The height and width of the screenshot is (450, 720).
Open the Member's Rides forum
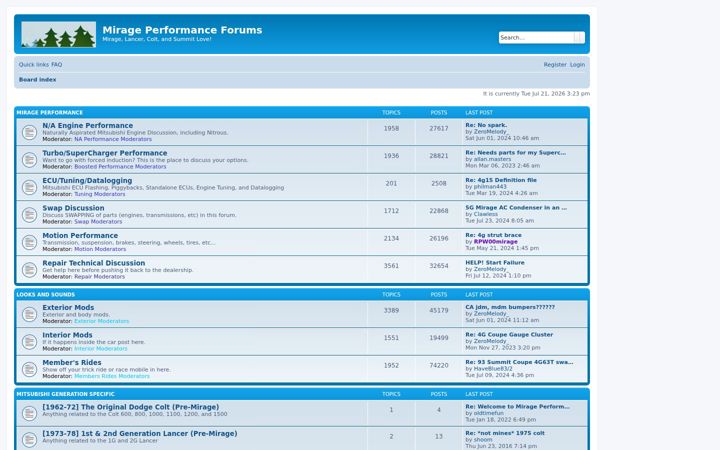72,363
